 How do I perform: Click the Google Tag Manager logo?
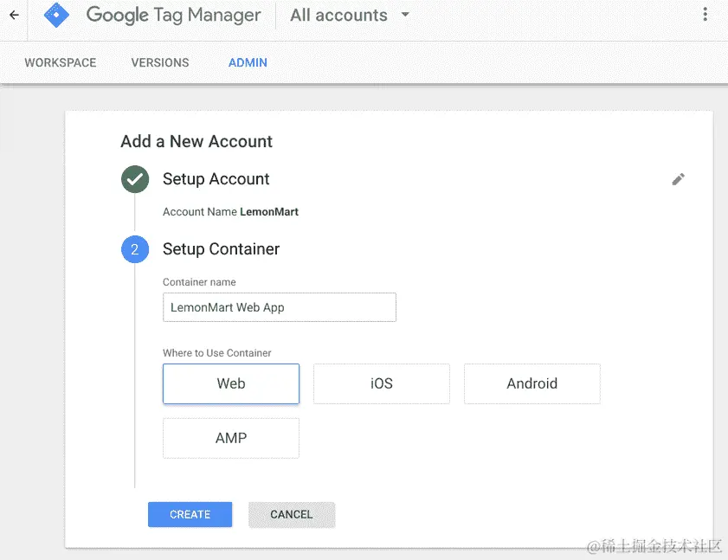click(x=56, y=16)
